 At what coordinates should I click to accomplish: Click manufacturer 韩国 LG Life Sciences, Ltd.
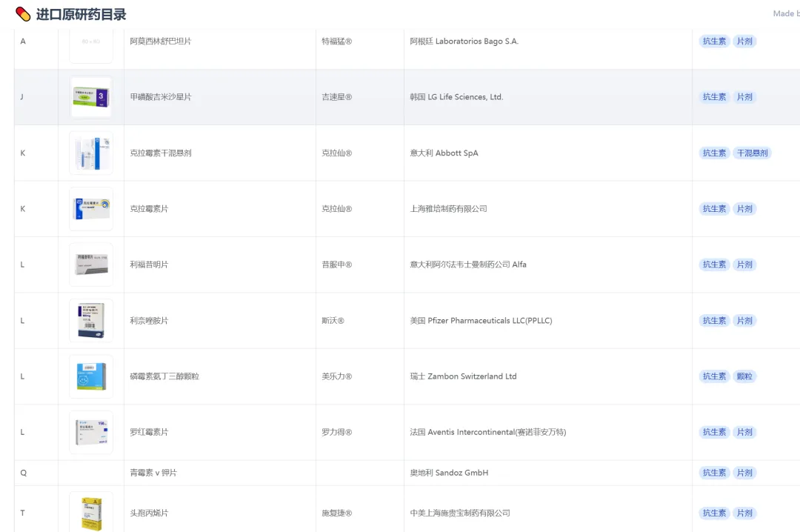456,97
